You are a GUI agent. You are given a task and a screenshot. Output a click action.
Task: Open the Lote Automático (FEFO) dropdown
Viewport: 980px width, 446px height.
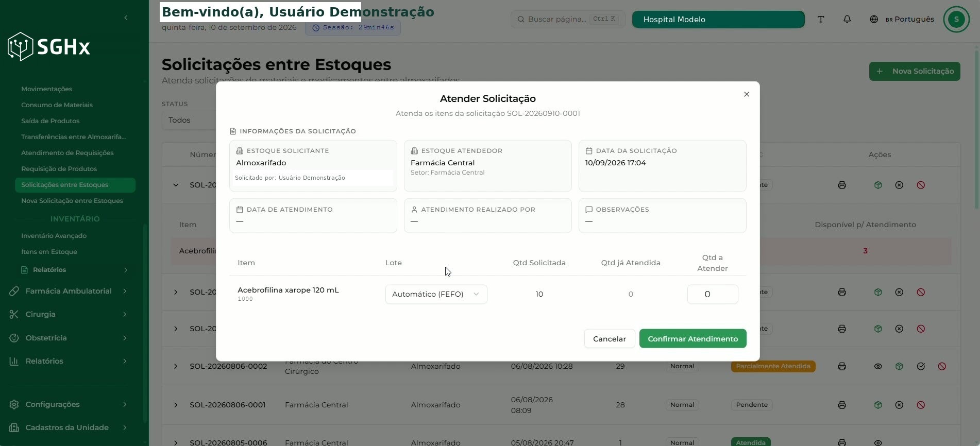(436, 295)
